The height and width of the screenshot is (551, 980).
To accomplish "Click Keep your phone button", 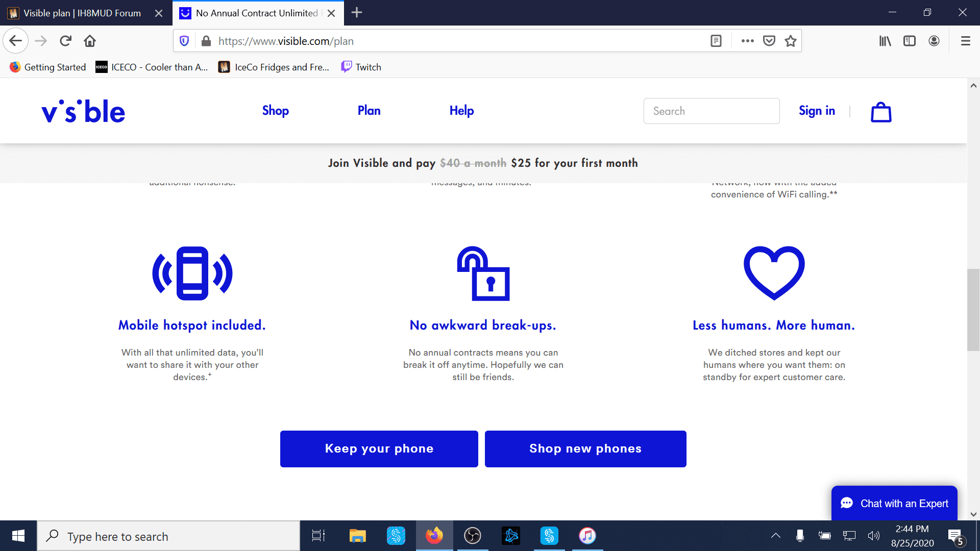I will point(379,449).
